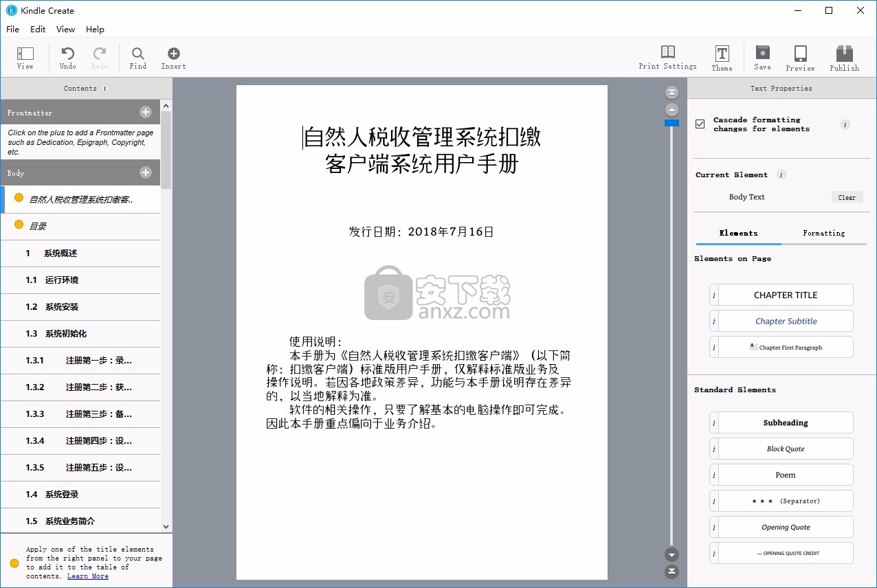877x588 pixels.
Task: Click info icon beside Chapter First Paragraph
Action: pyautogui.click(x=714, y=347)
